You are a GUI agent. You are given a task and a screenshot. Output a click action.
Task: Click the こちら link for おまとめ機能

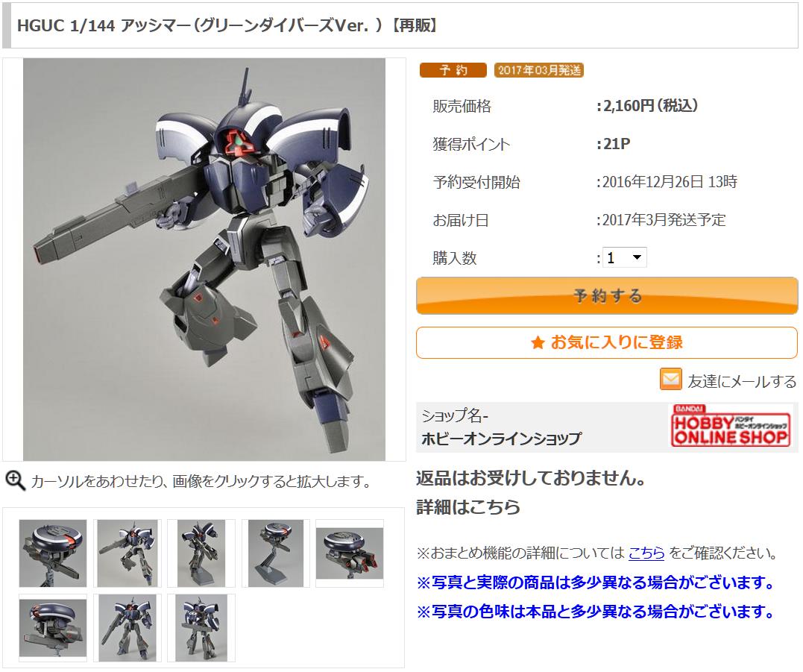(x=646, y=553)
